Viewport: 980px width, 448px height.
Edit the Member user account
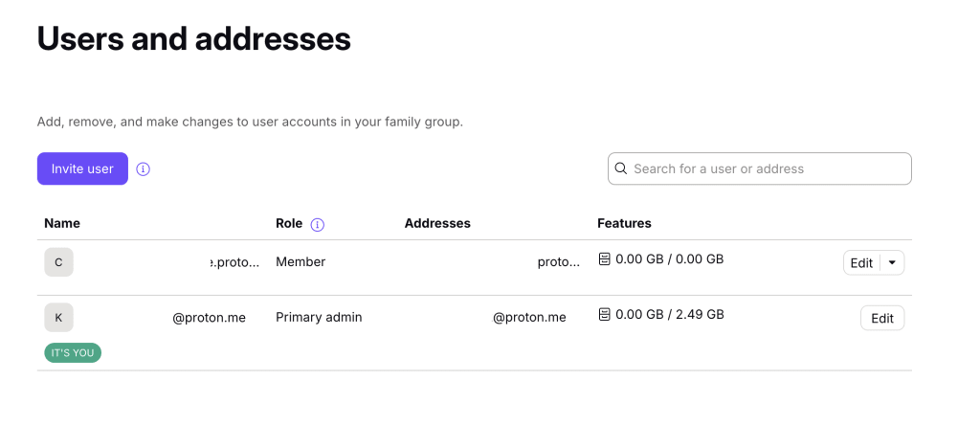(861, 262)
